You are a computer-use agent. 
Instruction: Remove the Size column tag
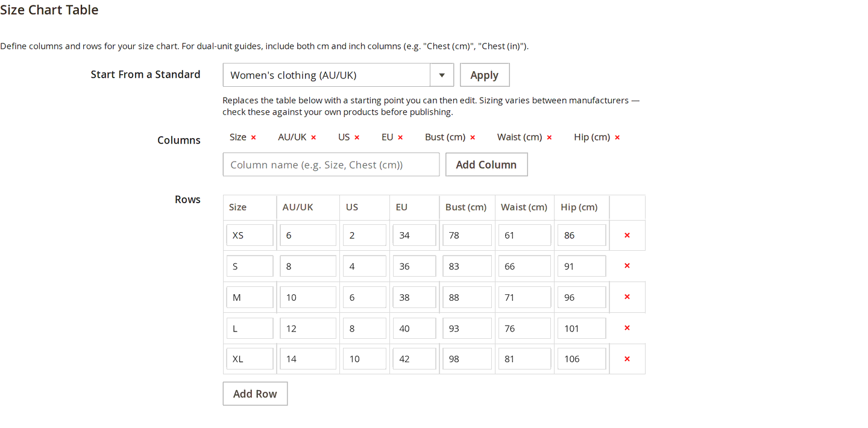[253, 137]
